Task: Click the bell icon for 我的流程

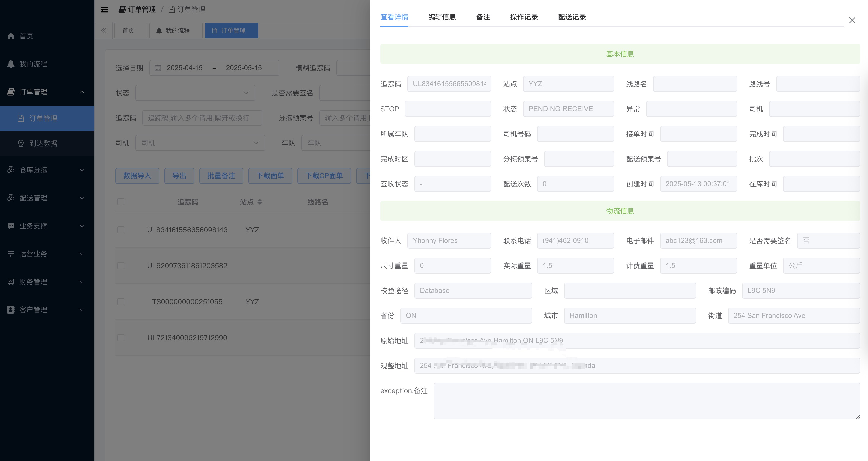Action: point(11,64)
